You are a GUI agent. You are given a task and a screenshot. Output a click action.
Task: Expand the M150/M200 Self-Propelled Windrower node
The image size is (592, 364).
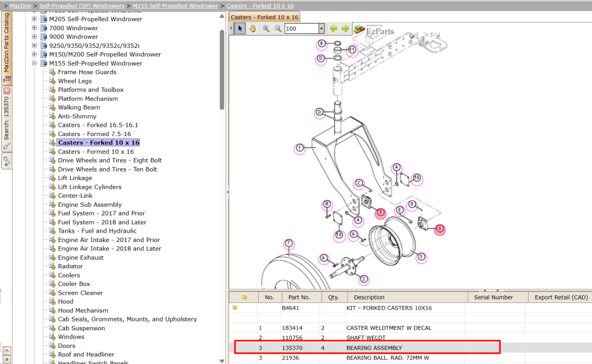[x=34, y=54]
